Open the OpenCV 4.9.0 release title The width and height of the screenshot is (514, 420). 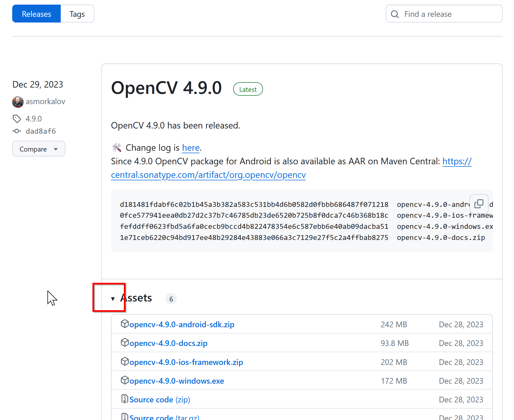click(166, 88)
